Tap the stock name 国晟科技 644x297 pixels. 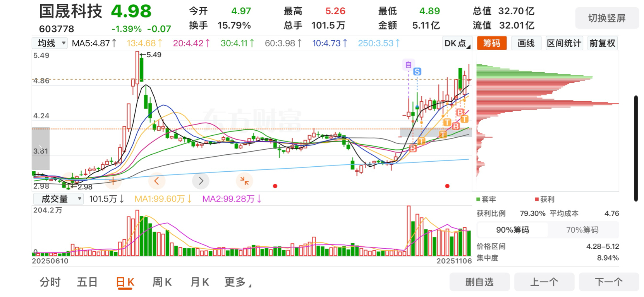70,12
